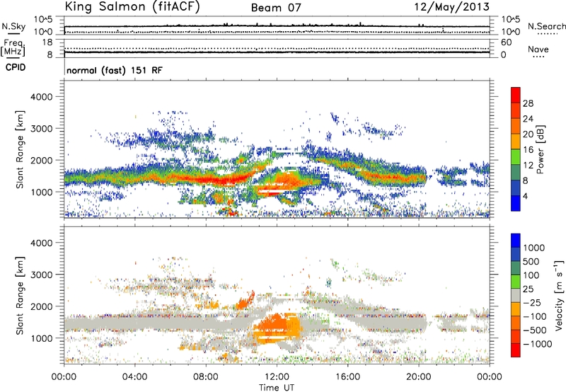Image resolution: width=566 pixels, height=392 pixels.
Task: Click the "-25" tick on Velocity colorbar
Action: (x=532, y=303)
